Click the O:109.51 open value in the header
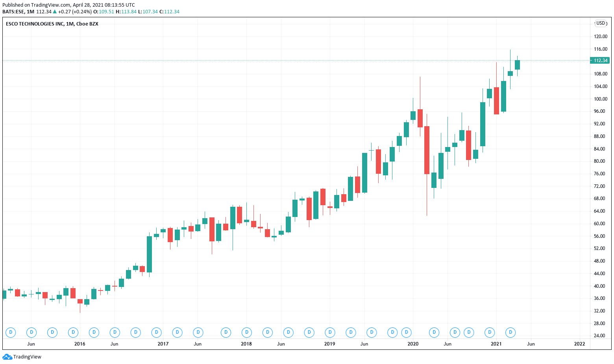The width and height of the screenshot is (614, 364). (104, 12)
